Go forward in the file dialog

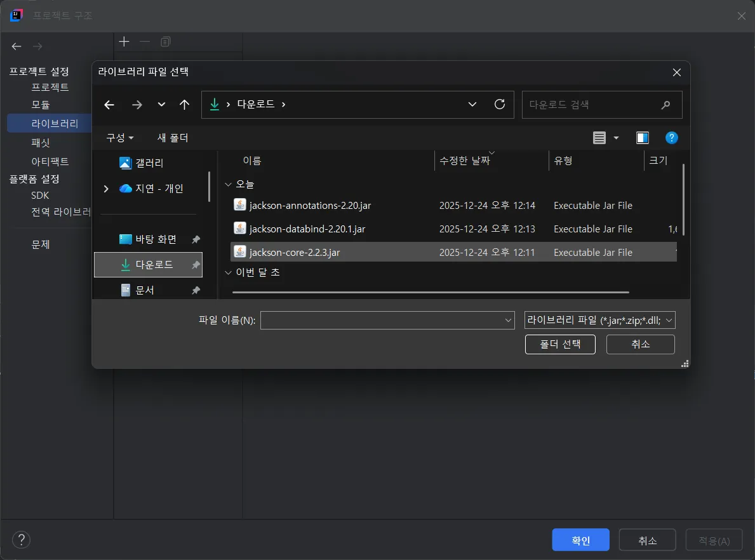point(137,105)
